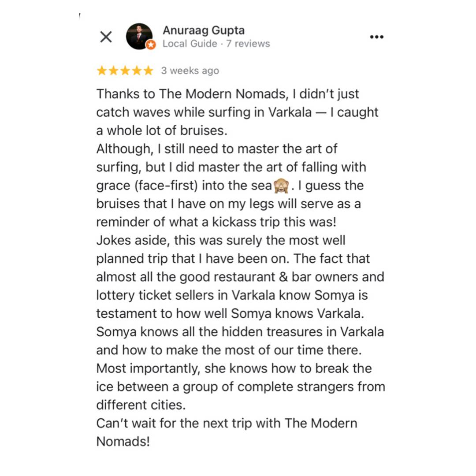Image resolution: width=476 pixels, height=476 pixels.
Task: Click the line starting "Most importantly, she knows"
Action: [234, 368]
